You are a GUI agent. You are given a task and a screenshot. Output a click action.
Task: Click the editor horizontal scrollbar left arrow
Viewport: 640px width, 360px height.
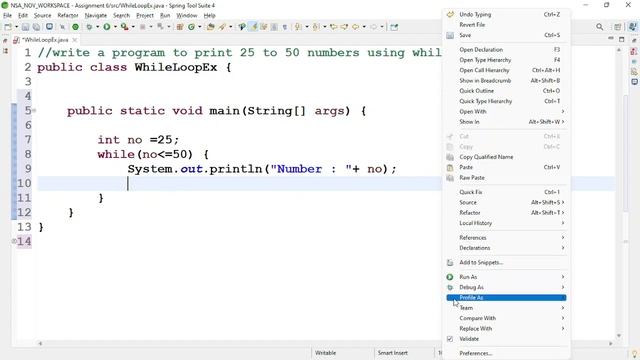click(x=40, y=344)
